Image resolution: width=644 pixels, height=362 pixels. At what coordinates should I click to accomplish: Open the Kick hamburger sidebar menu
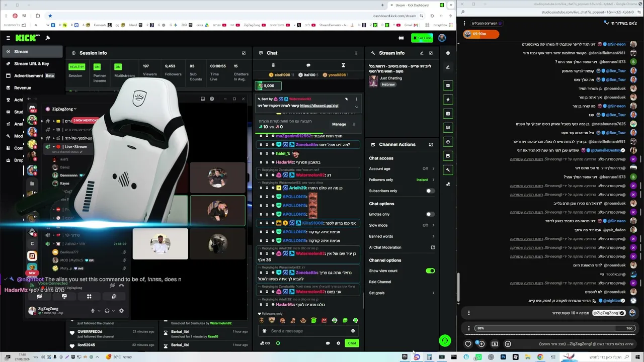pyautogui.click(x=8, y=38)
